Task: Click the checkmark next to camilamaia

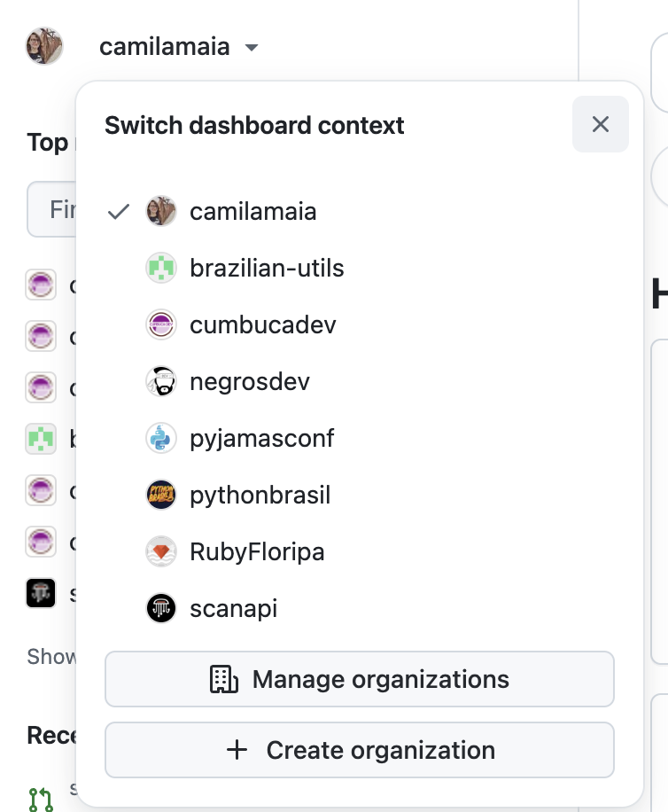Action: point(118,211)
